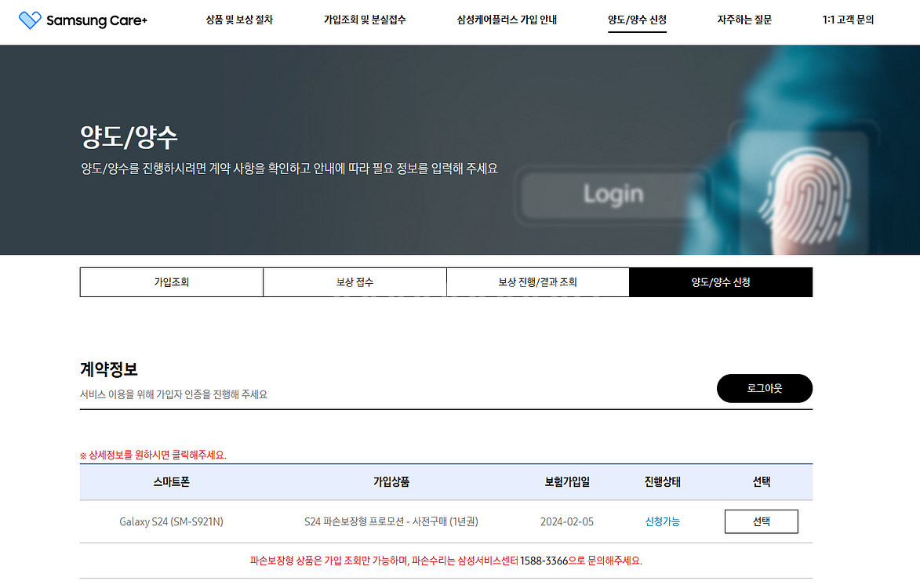Select 양도/양수 신청 in the top navigation
The height and width of the screenshot is (588, 920).
pyautogui.click(x=637, y=20)
